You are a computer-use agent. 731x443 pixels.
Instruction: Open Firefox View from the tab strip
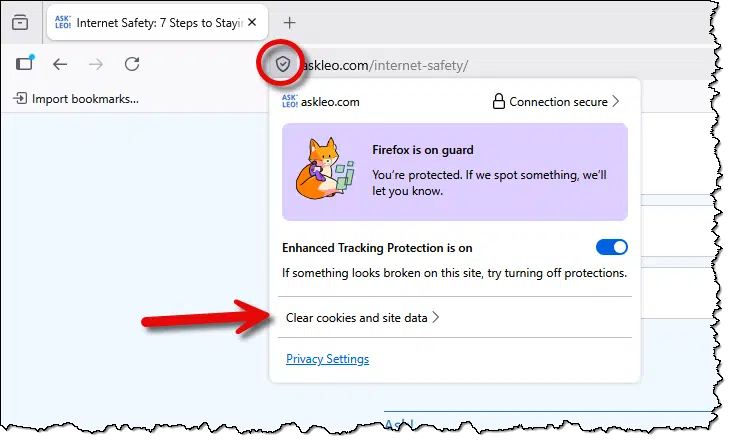click(20, 22)
